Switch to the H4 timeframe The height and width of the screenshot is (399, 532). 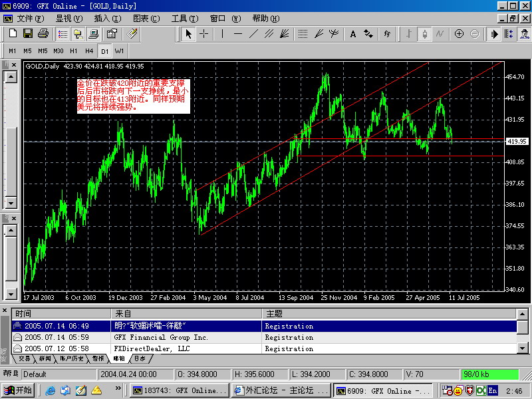pos(88,51)
